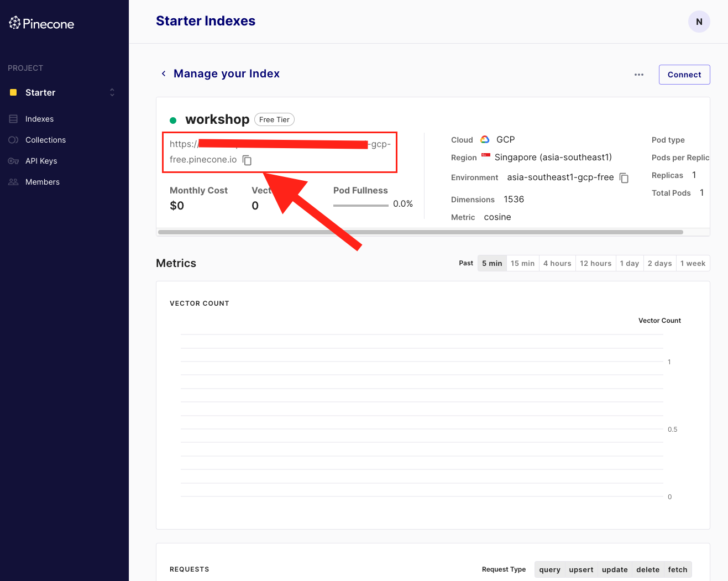Go back using the chevron arrow
728x581 pixels.
163,74
